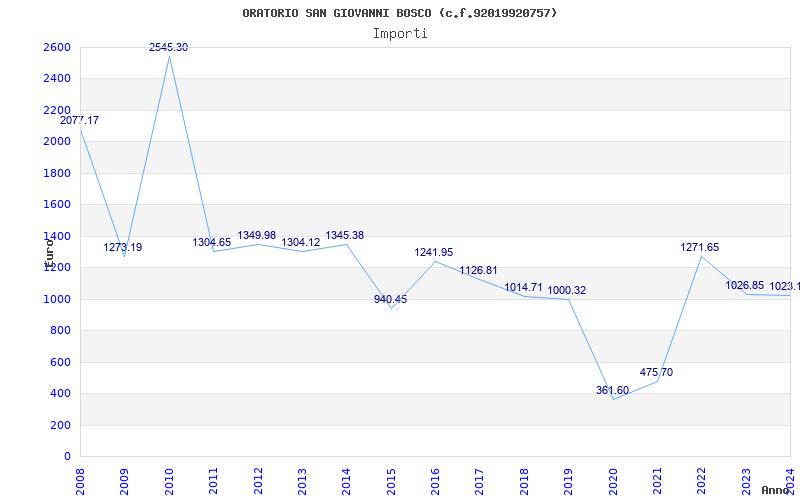Click the 1345.38 data label for 2014
This screenshot has width=800, height=500.
(x=345, y=236)
